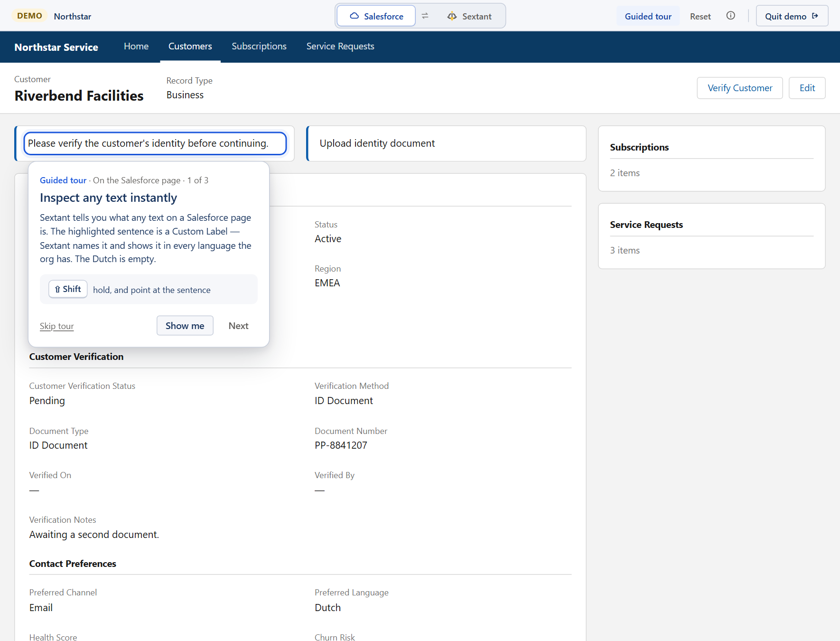840x641 pixels.
Task: Click the Churn Risk label
Action: point(335,637)
